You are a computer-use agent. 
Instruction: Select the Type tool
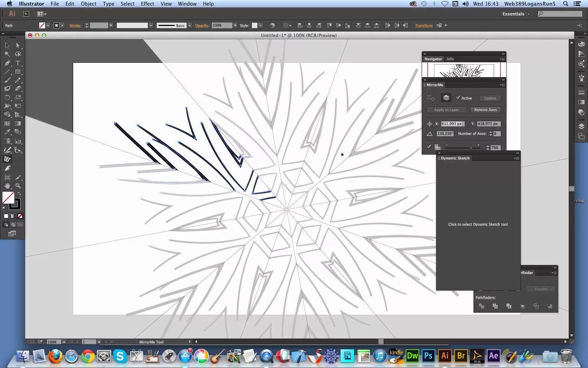tap(17, 63)
